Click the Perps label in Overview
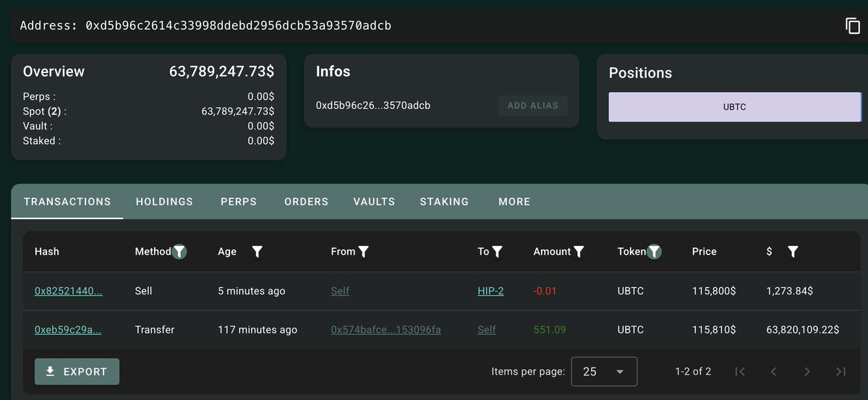Viewport: 868px width, 400px height. pyautogui.click(x=39, y=96)
